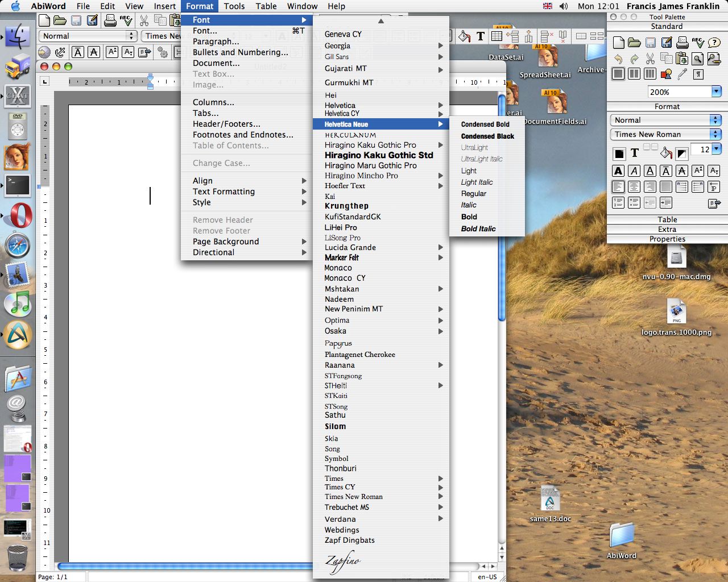Open the 200% zoom dropdown in Tool Palette
The width and height of the screenshot is (728, 582).
[x=717, y=92]
